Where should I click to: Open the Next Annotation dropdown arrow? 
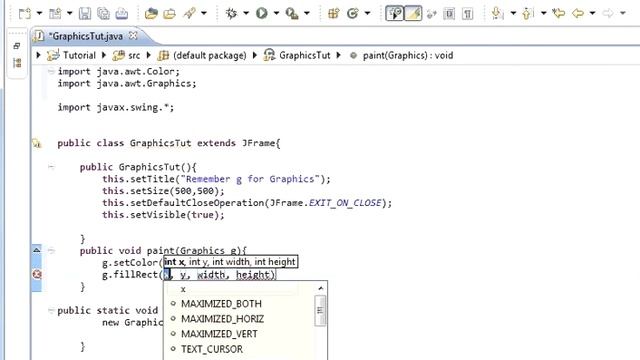coord(513,13)
